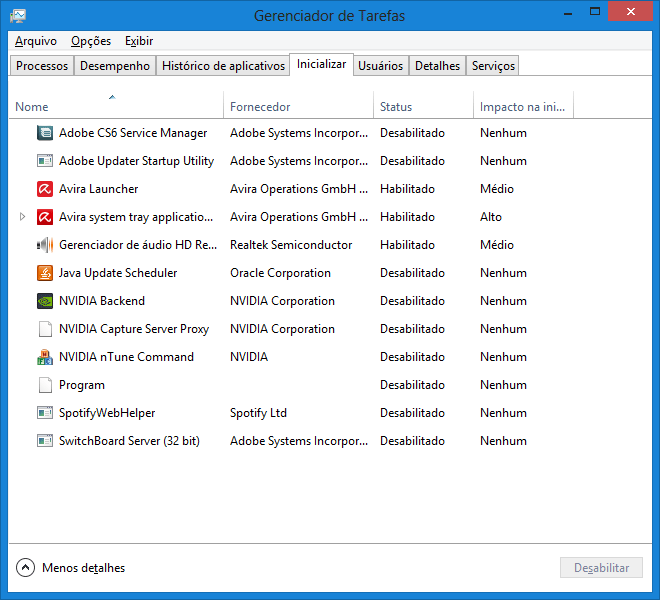
Task: Select the NVIDIA Capture Server Proxy entry
Action: click(x=134, y=329)
